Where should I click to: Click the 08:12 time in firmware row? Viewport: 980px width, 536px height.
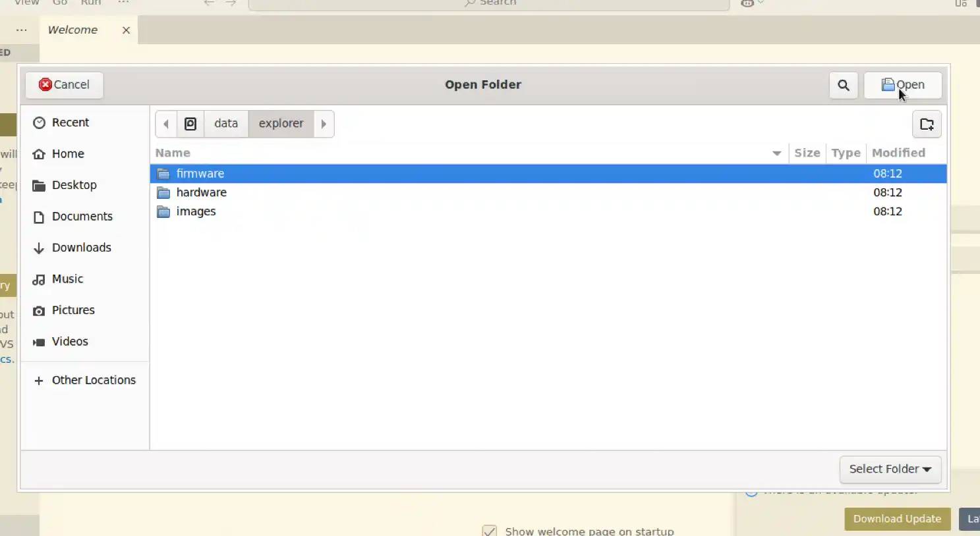888,174
